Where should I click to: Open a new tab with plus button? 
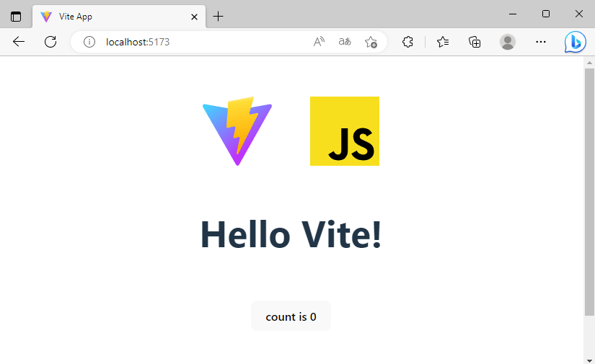(x=219, y=17)
